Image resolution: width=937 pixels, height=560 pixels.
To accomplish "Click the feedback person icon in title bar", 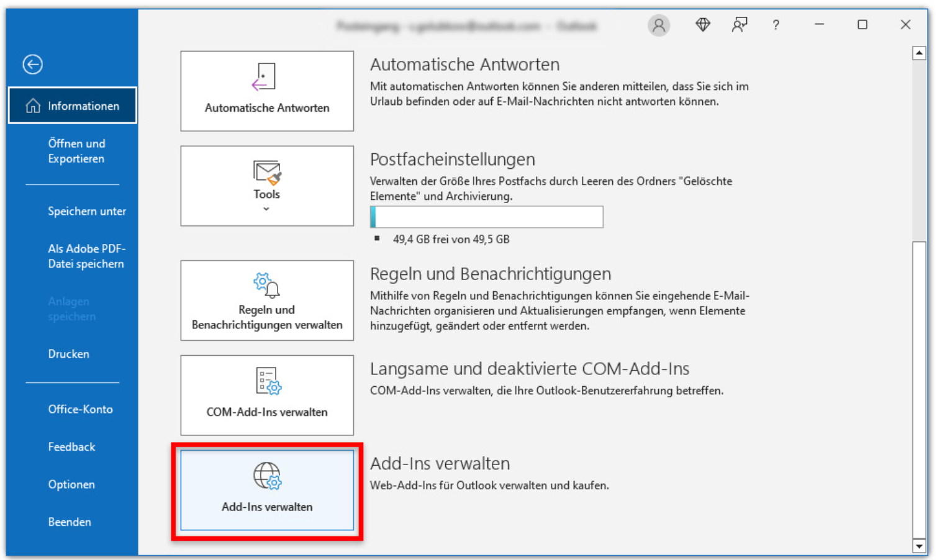I will 739,25.
